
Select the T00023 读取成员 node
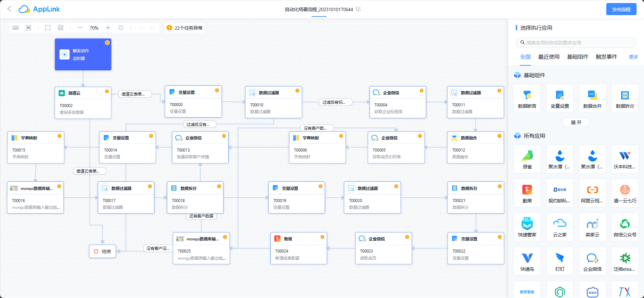(x=384, y=248)
